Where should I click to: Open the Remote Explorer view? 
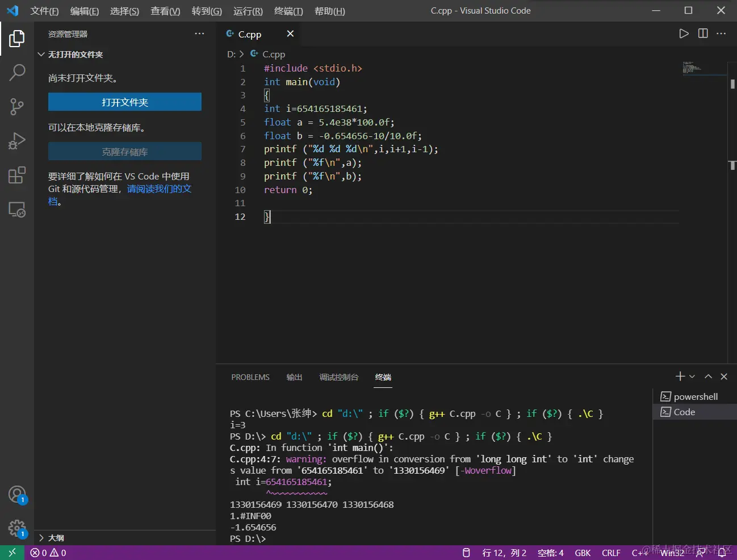(17, 210)
